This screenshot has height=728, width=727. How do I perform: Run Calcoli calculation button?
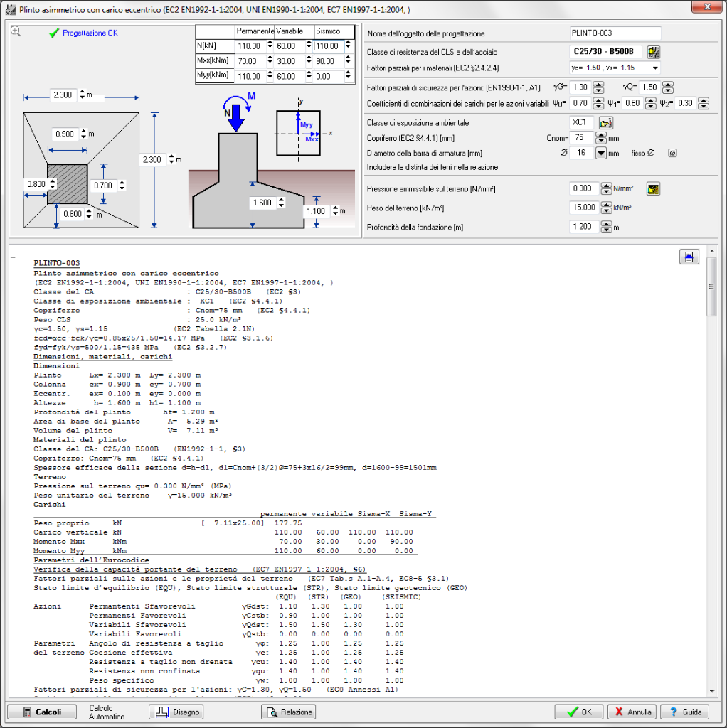(x=42, y=712)
